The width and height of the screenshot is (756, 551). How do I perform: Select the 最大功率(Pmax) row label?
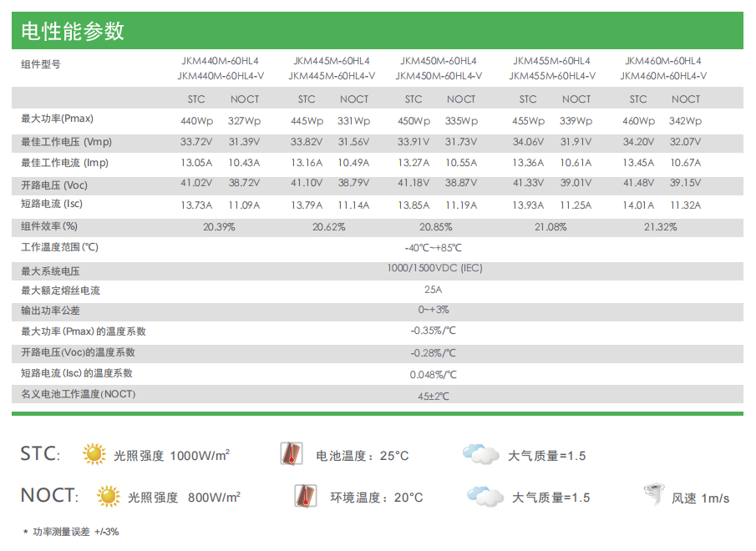[58, 119]
